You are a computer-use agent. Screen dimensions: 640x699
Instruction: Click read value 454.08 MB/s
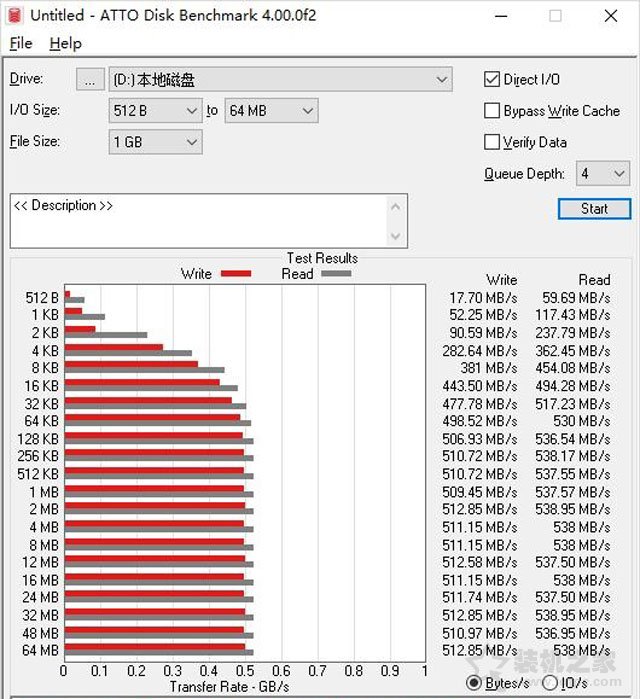click(x=573, y=368)
